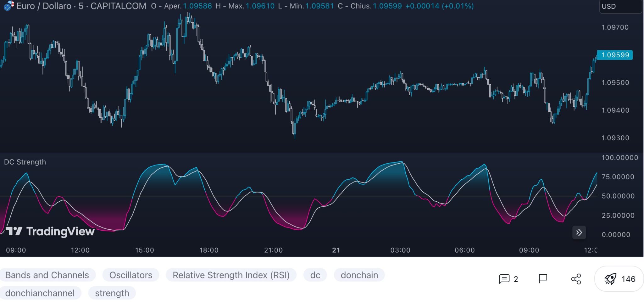Open the USD currency selector
The image size is (644, 303).
click(620, 6)
